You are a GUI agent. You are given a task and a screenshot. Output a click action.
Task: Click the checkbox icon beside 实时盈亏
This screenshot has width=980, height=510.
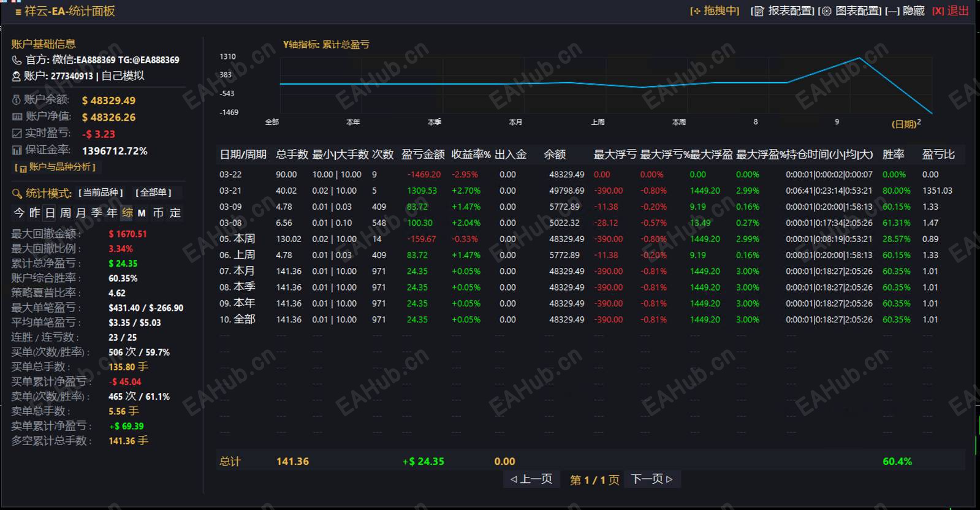coord(17,134)
